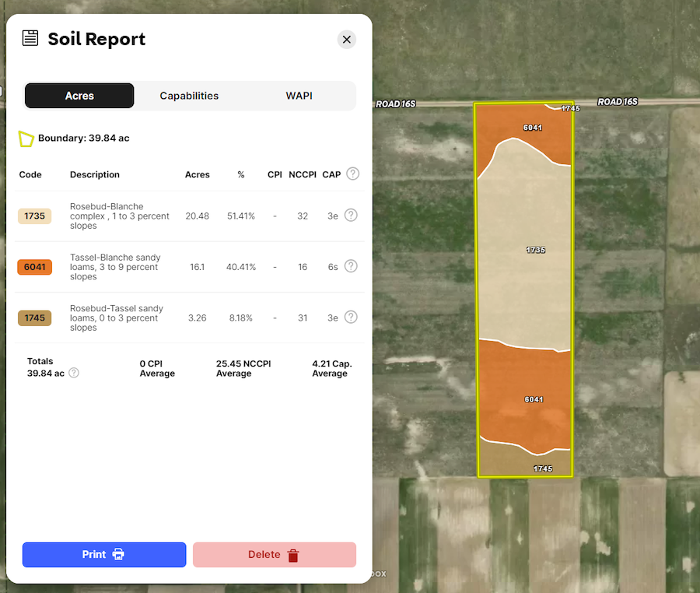Screen dimensions: 700x593
Task: Close the Soil Report panel
Action: pyautogui.click(x=347, y=40)
